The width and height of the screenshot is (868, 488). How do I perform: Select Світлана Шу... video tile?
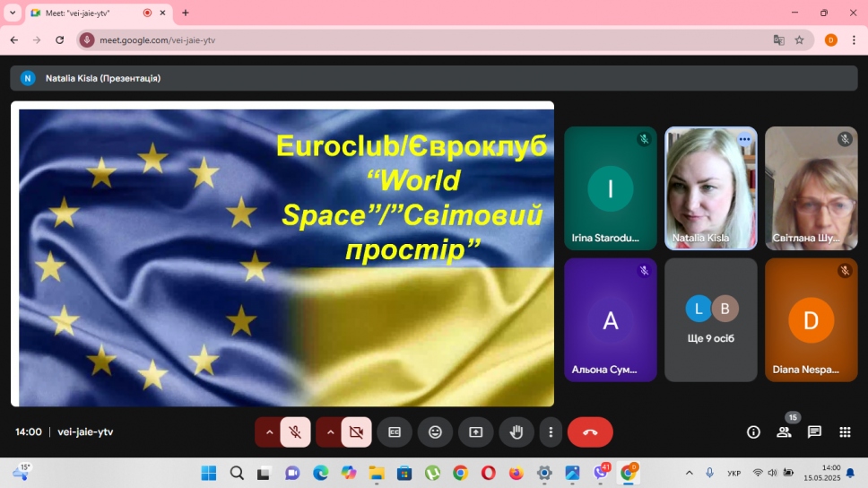[x=811, y=188]
